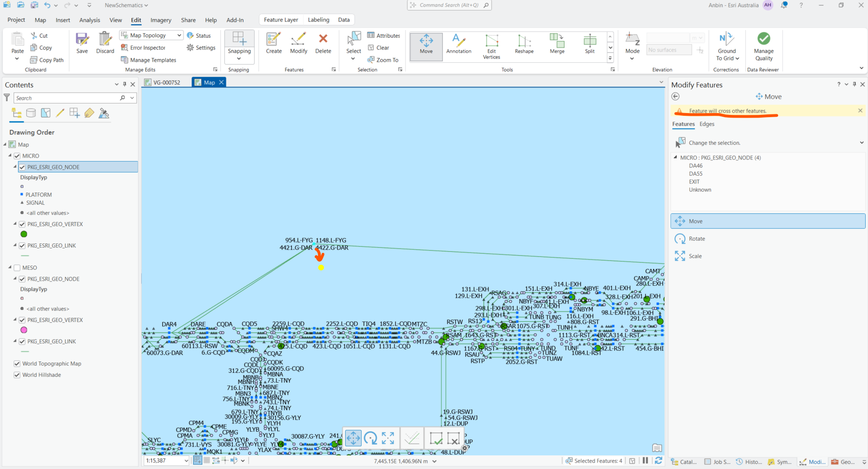Show contents by drawing order
868x469 pixels.
tap(16, 113)
